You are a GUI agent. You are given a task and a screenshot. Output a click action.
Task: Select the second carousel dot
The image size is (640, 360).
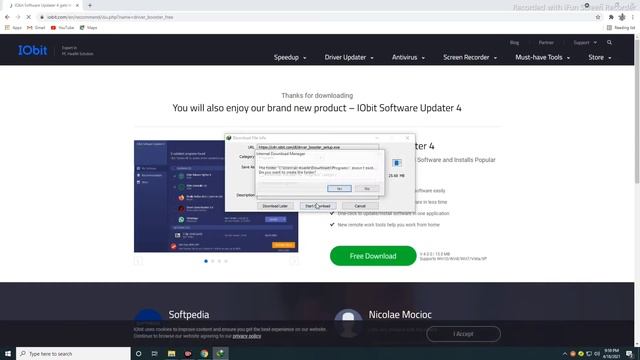click(213, 261)
